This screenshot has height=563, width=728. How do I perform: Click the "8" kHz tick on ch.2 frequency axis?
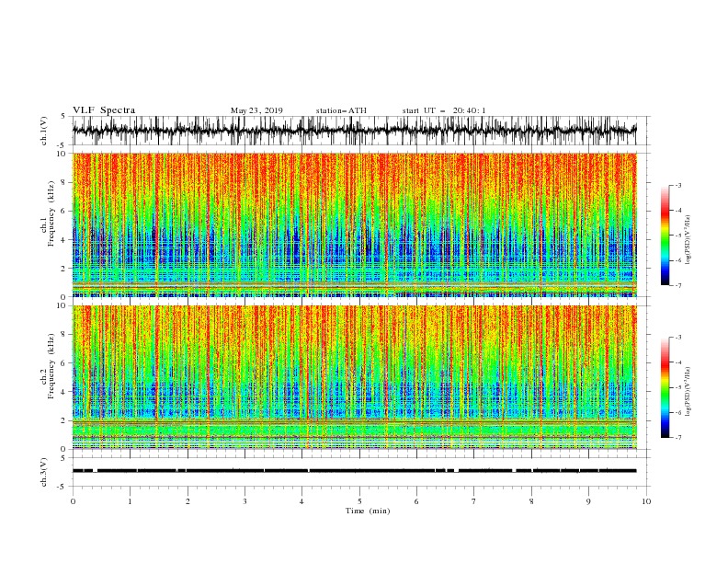tap(64, 335)
